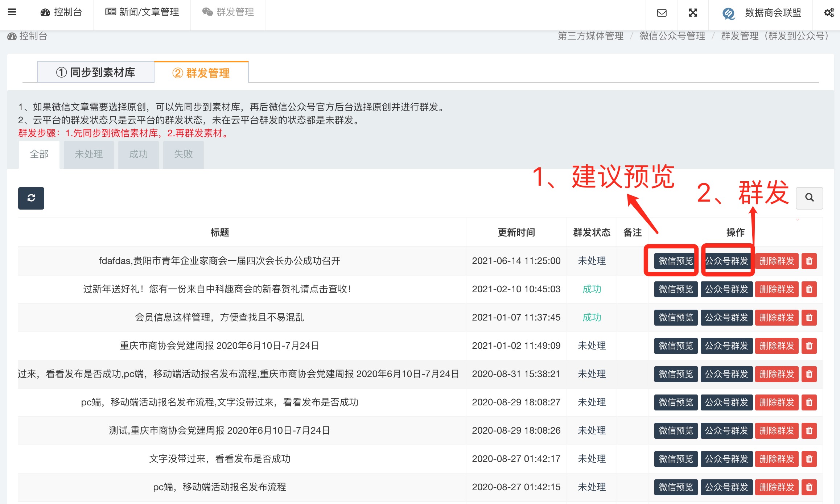Click trash icon in 会员信息这样管理 row
This screenshot has height=504, width=840.
point(809,318)
